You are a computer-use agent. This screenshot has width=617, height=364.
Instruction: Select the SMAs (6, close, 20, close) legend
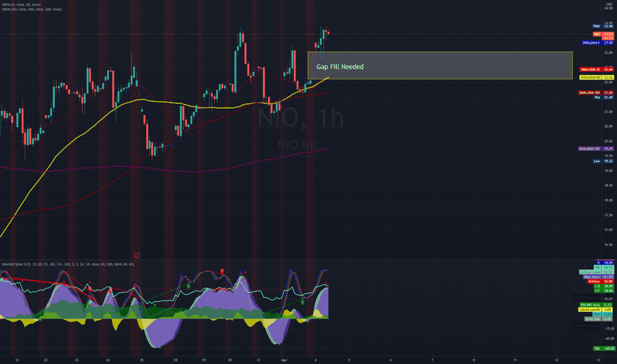coord(21,5)
